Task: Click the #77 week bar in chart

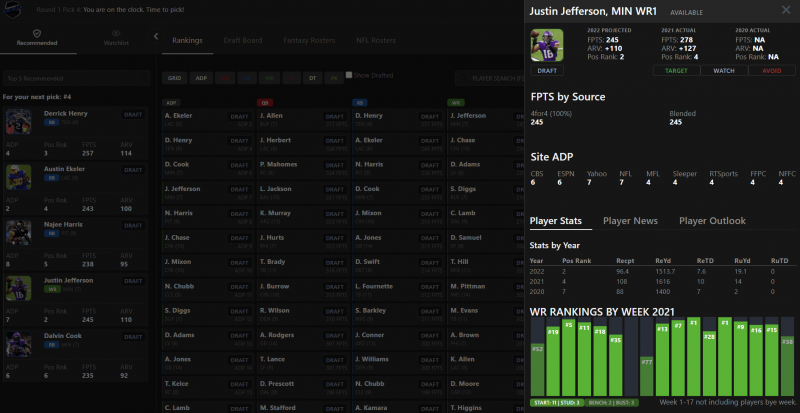Action: (647, 376)
